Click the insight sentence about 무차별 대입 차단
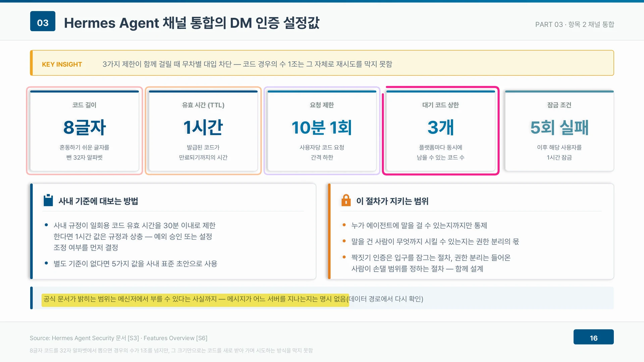 pyautogui.click(x=247, y=64)
